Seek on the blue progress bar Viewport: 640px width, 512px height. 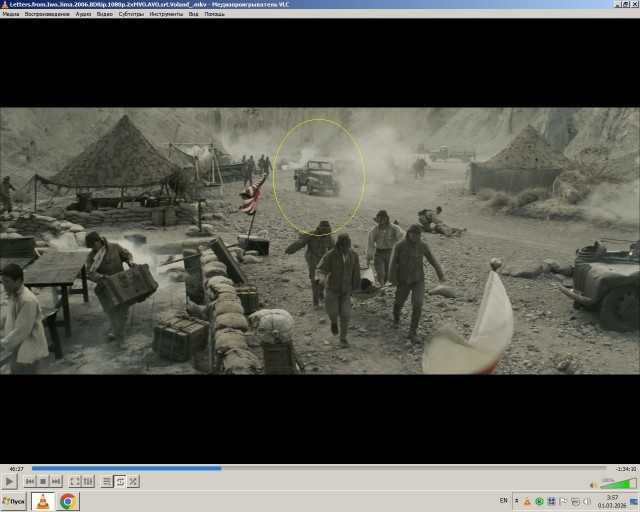click(x=318, y=469)
